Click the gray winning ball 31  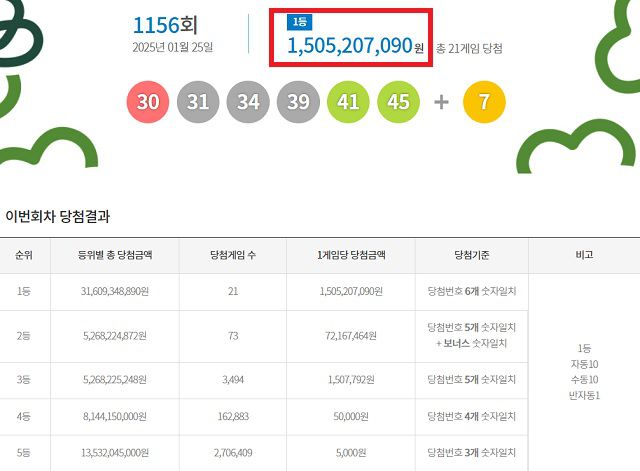pyautogui.click(x=198, y=102)
